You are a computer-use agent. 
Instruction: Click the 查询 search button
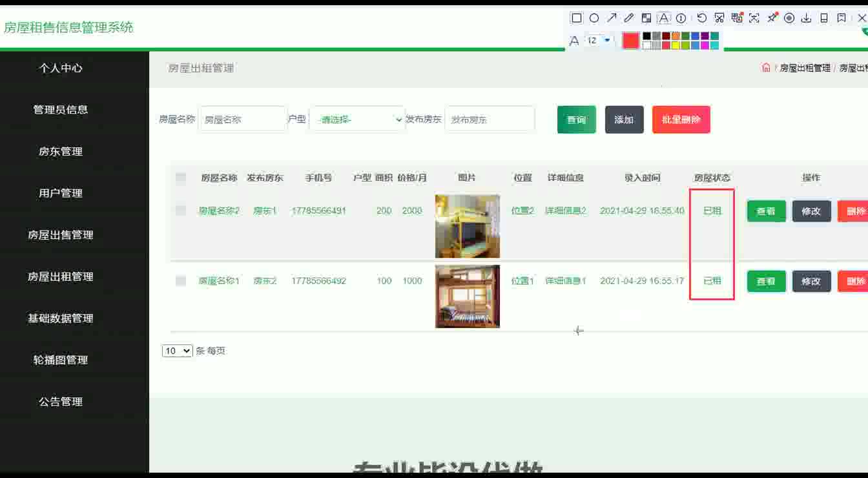coord(577,119)
